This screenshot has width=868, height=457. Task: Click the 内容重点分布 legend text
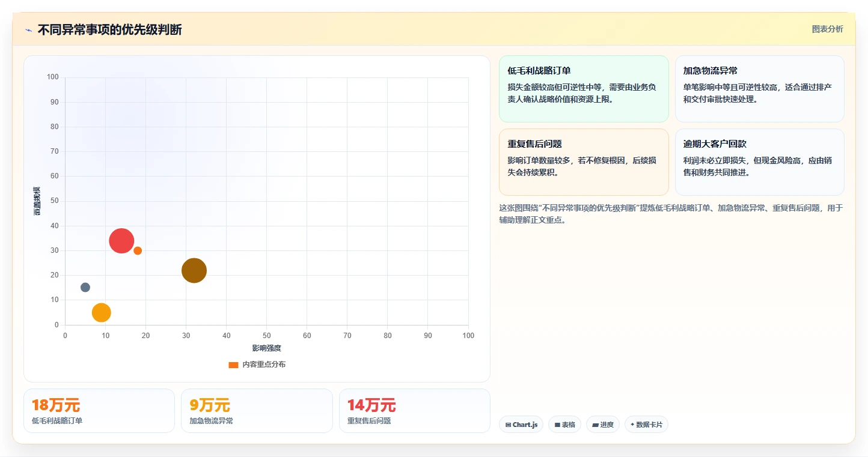(x=264, y=365)
